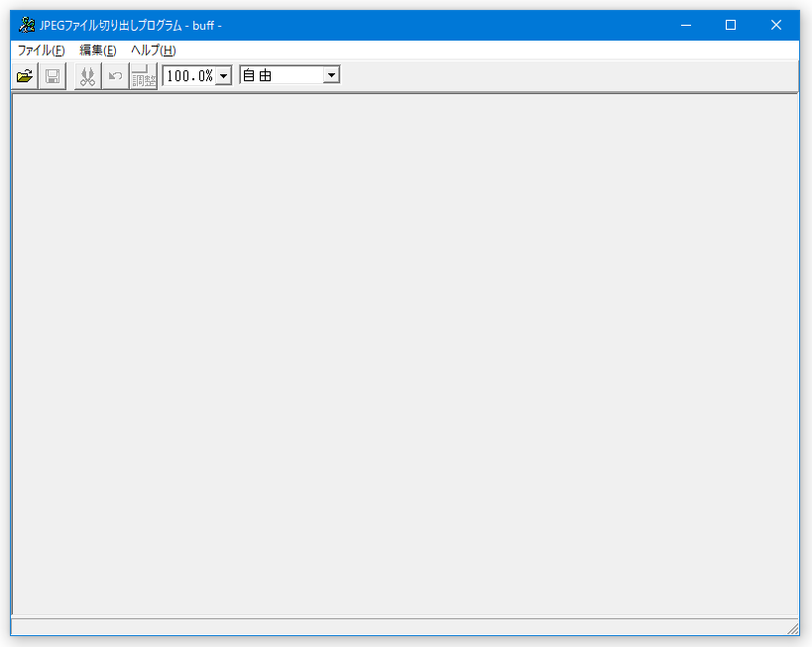Click the app icon in the title bar

point(27,25)
